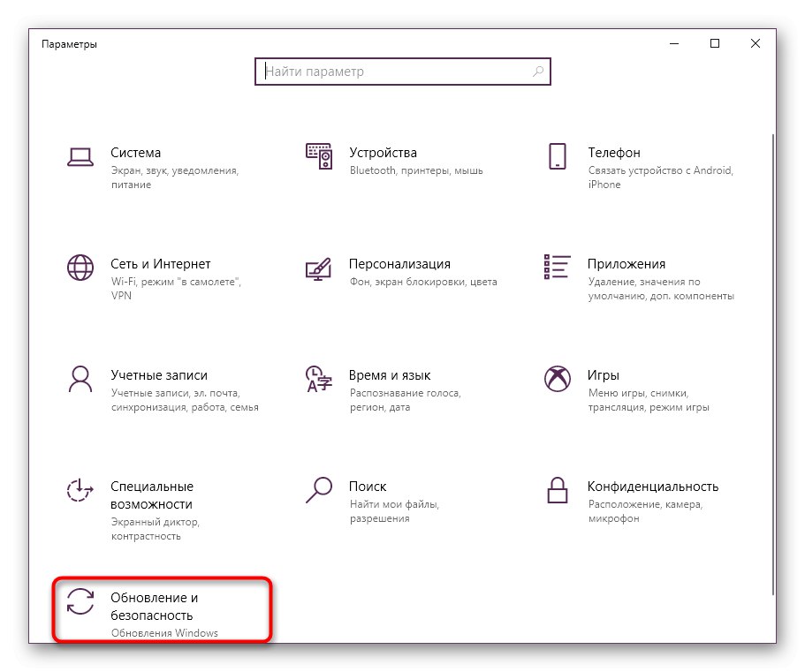Open Устройства keyboard and speaker icon
Image resolution: width=805 pixels, height=672 pixels.
(318, 156)
